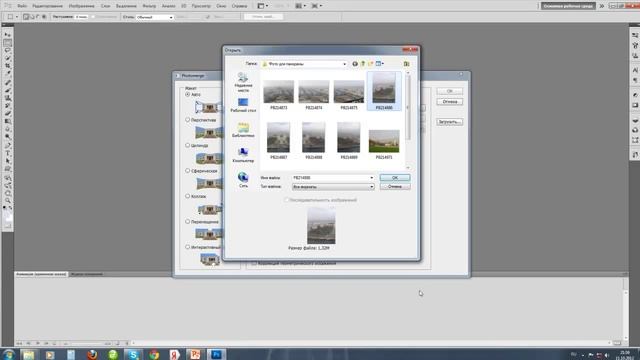Open Google Chrome from the taskbar
The height and width of the screenshot is (360, 640).
[x=154, y=354]
